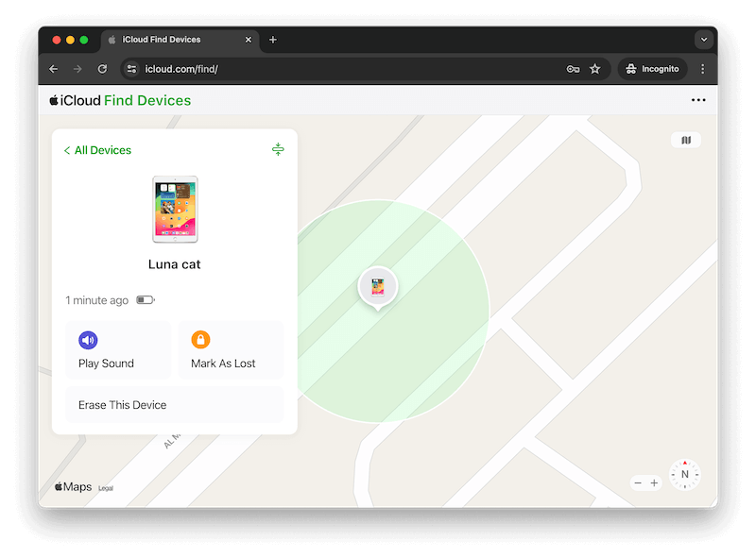Open the site information icon in the address bar

point(131,69)
